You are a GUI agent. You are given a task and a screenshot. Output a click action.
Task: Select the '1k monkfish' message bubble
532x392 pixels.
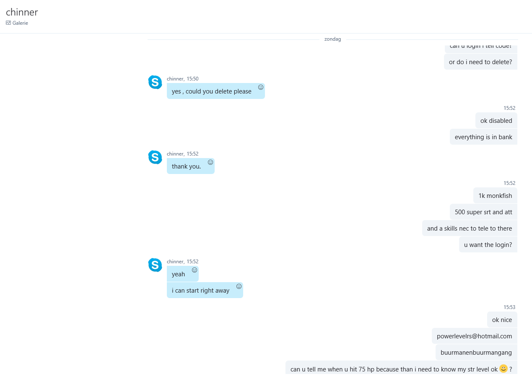click(x=495, y=195)
